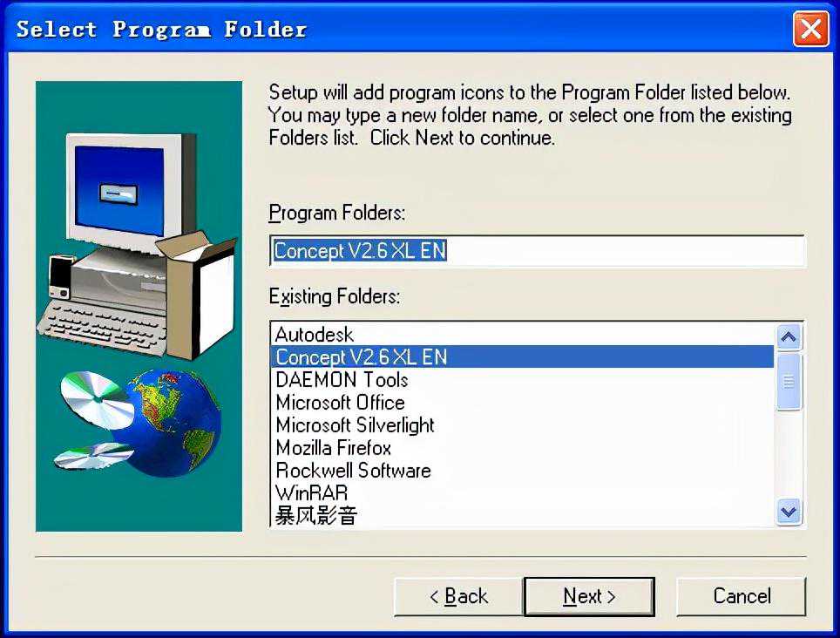Click the list scroll down arrow

[789, 512]
